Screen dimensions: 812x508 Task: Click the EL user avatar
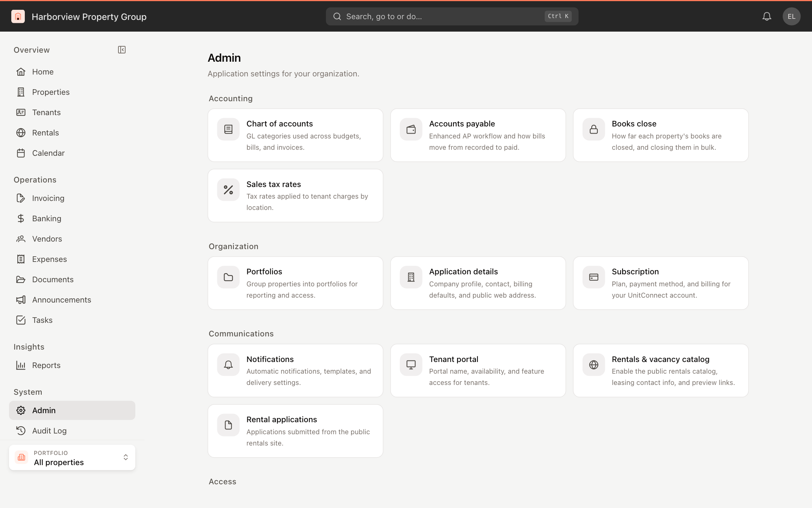791,17
